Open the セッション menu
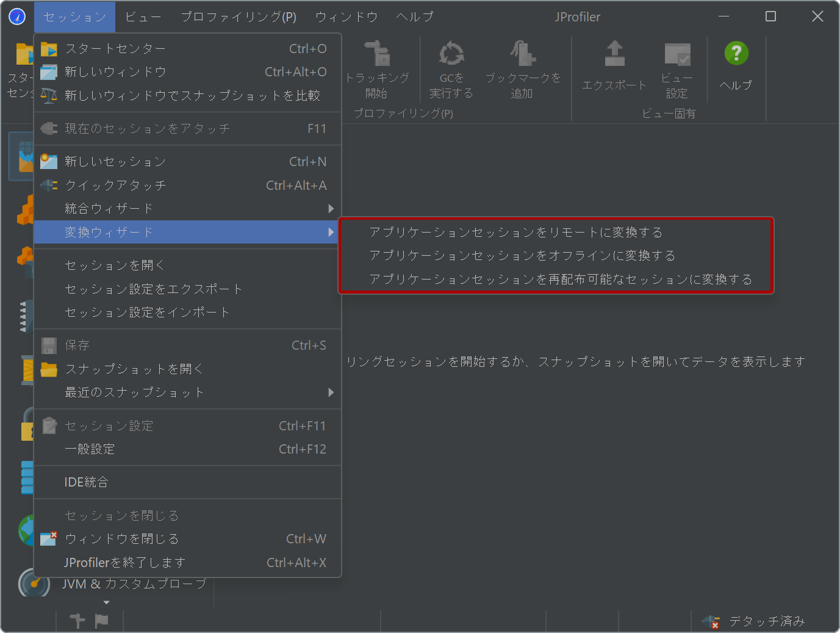This screenshot has width=840, height=633. coord(74,17)
